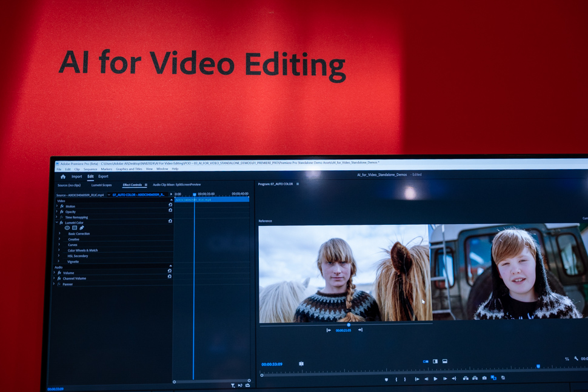Go to next edit in Reference view

click(360, 330)
